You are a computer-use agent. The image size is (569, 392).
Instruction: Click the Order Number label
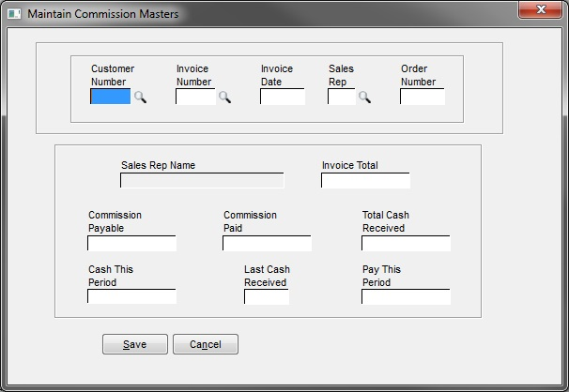418,75
